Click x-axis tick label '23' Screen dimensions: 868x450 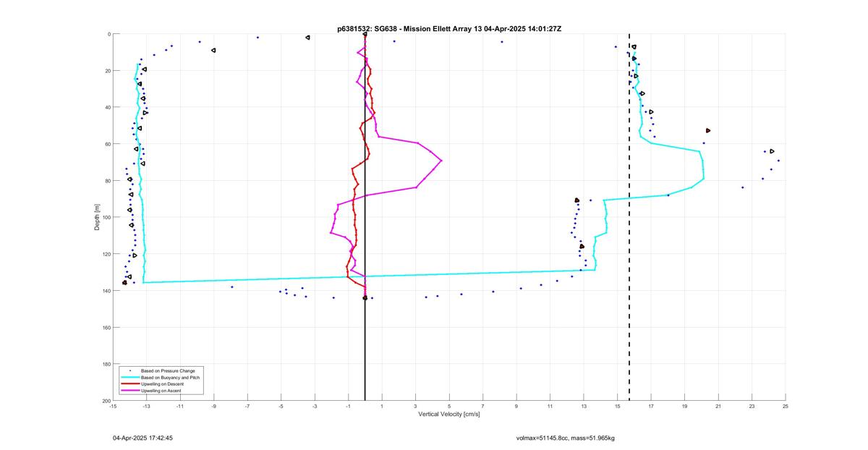752,407
